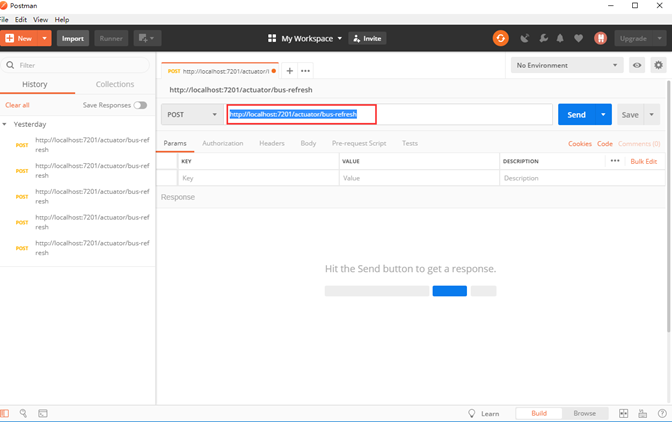Viewport: 672px width, 422px height.
Task: Toggle the Save Responses switch
Action: (x=140, y=105)
